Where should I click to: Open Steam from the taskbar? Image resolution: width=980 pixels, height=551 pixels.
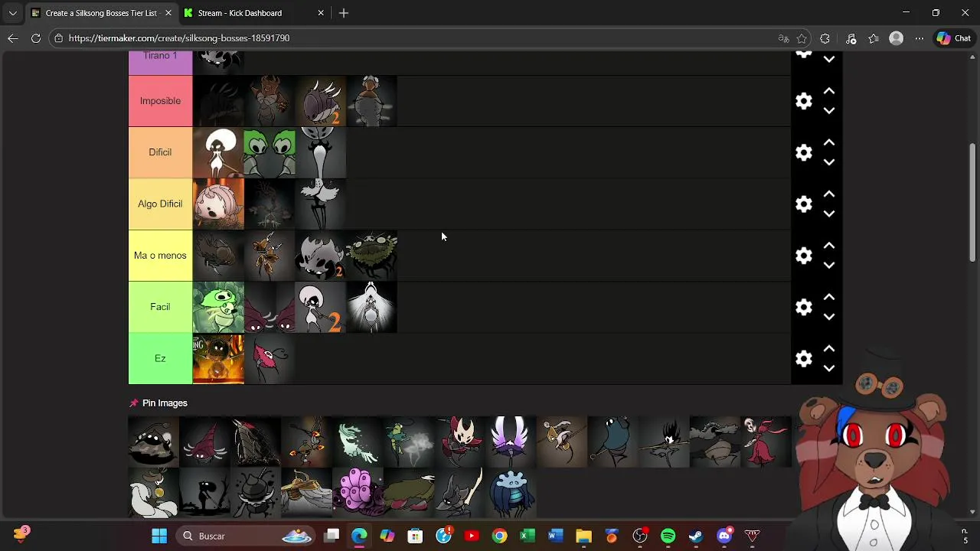click(x=696, y=536)
